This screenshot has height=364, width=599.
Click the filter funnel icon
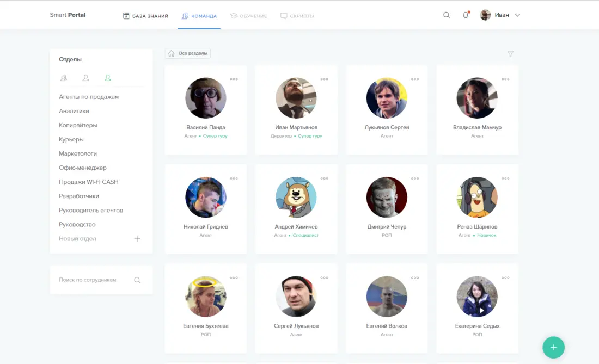coord(510,54)
